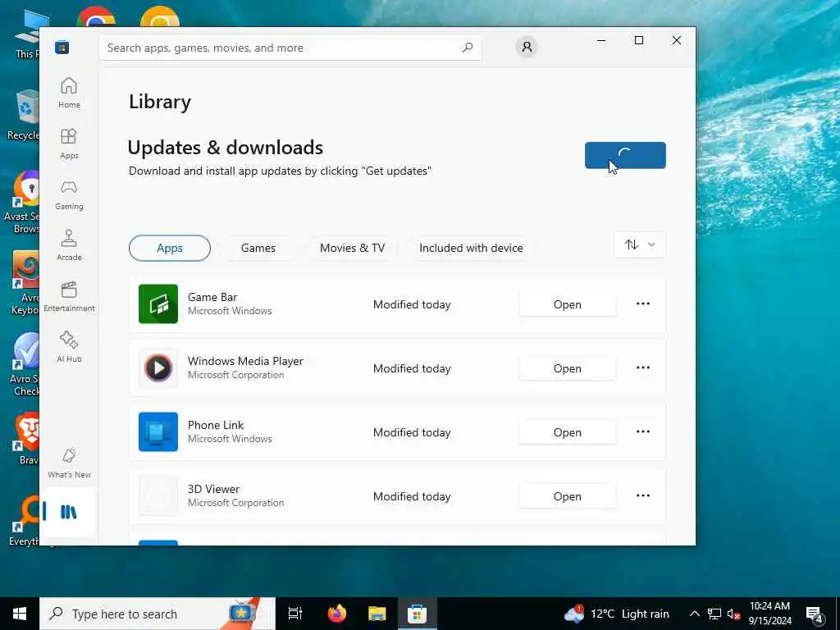Click the Windows Media Player app icon
This screenshot has height=630, width=840.
click(x=158, y=368)
